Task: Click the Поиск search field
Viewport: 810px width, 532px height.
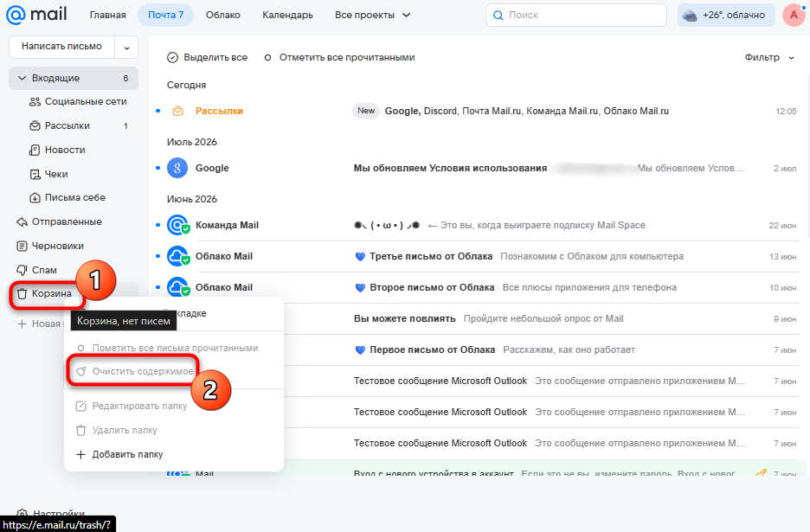Action: coord(576,15)
